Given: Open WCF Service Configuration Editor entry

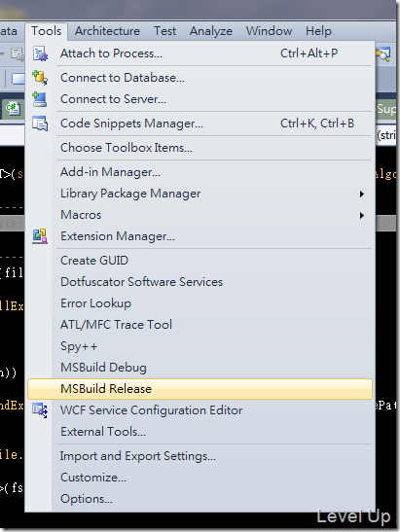Looking at the screenshot, I should click(200, 410).
